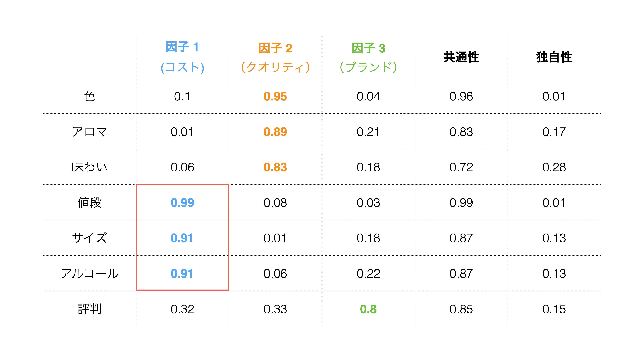Select the 因子 1 (コスト) column header
The width and height of the screenshot is (644, 362).
click(x=182, y=57)
